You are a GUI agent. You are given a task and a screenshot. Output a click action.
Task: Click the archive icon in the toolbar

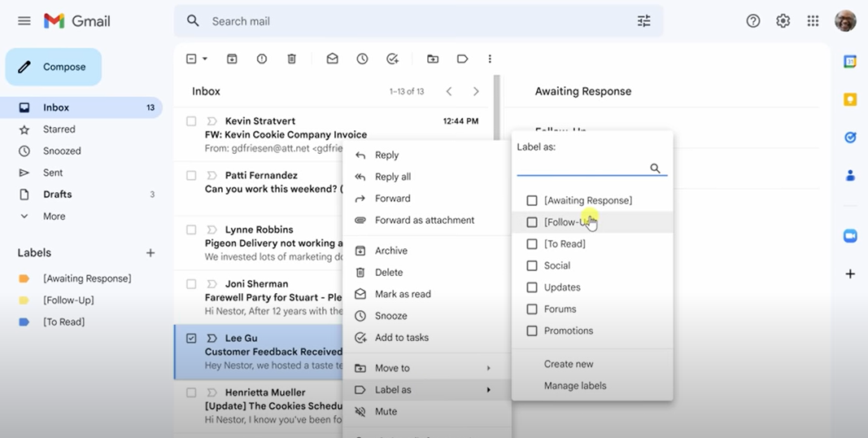click(232, 59)
